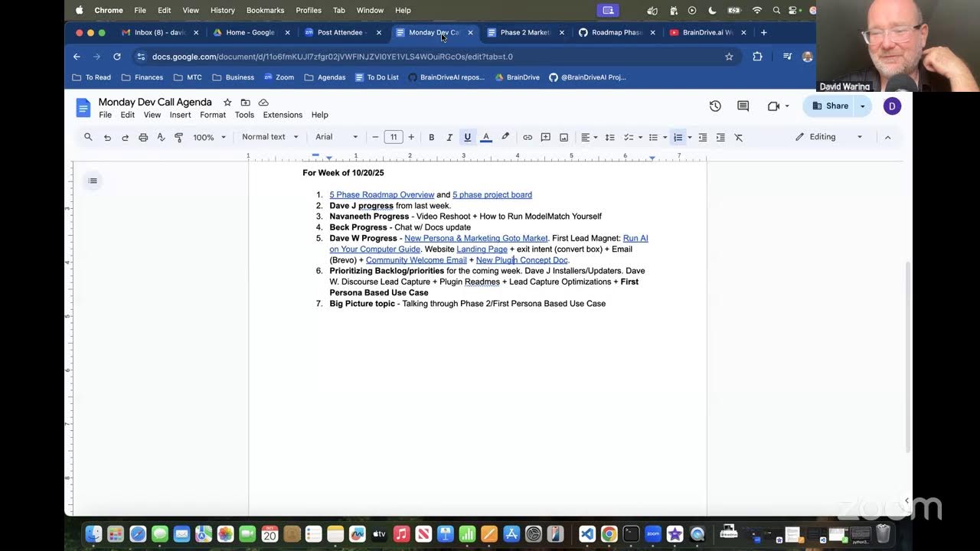
Task: Open version history clock icon
Action: tap(715, 106)
